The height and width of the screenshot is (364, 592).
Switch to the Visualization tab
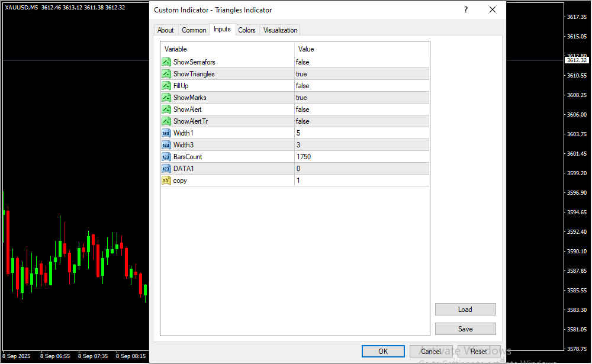[x=281, y=30]
